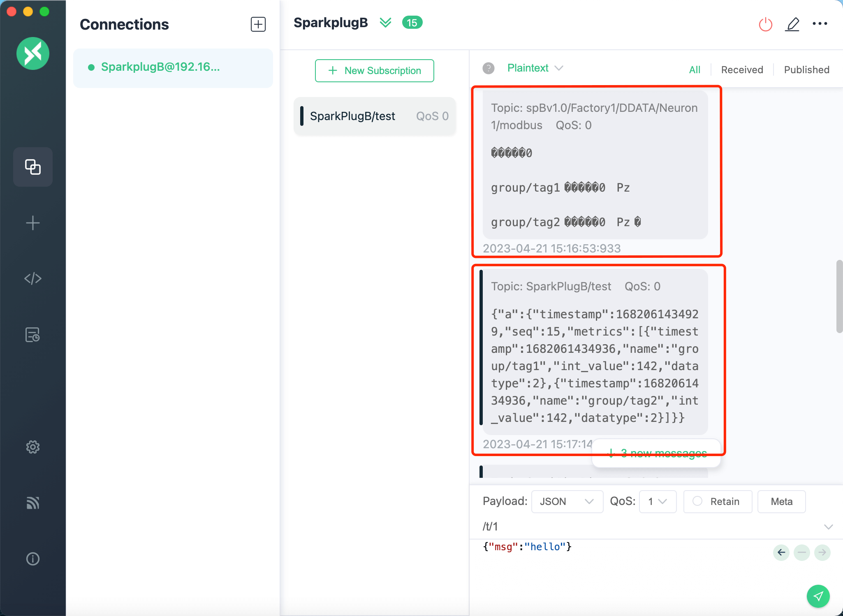Select the SparkPlugB/test subscription item
The height and width of the screenshot is (616, 843).
point(374,116)
